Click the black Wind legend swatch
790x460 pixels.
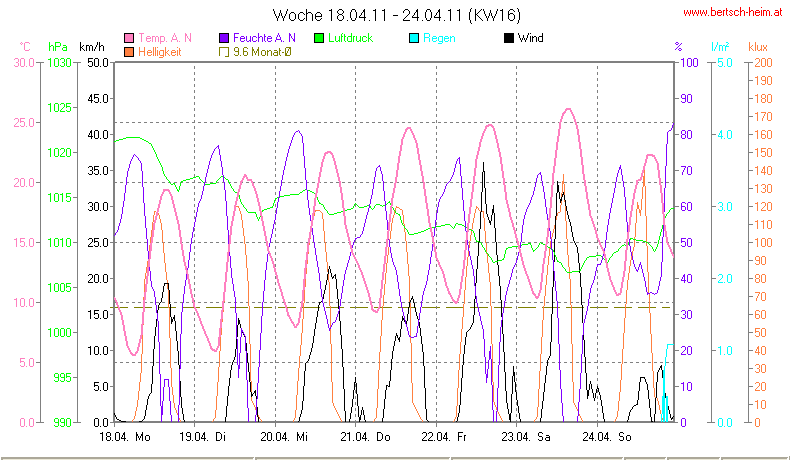point(509,38)
